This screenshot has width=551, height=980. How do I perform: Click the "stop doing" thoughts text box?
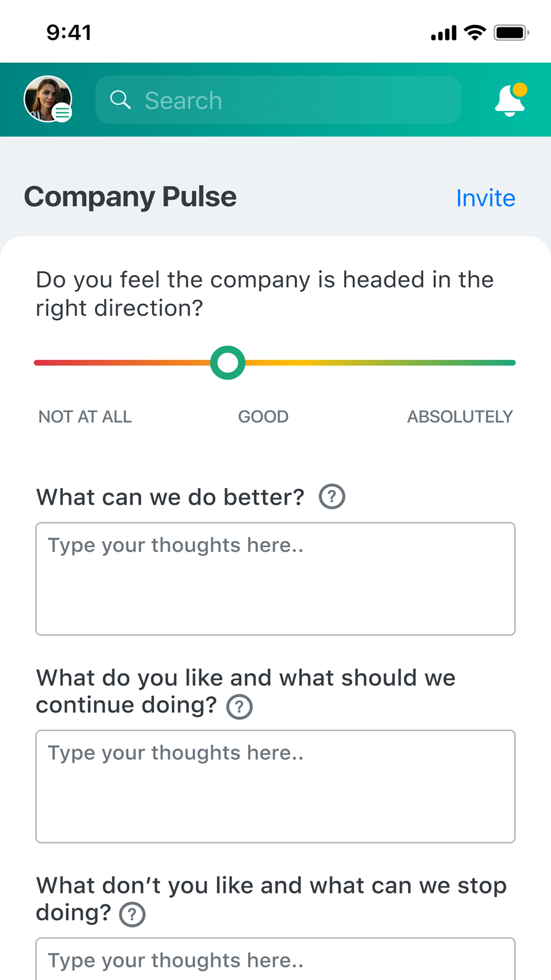[x=275, y=959]
